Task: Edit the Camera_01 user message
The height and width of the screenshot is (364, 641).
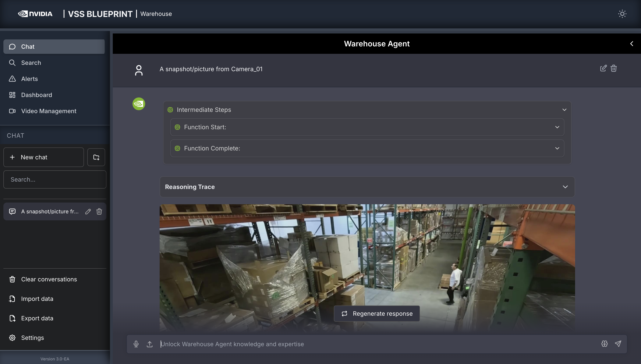Action: (603, 68)
